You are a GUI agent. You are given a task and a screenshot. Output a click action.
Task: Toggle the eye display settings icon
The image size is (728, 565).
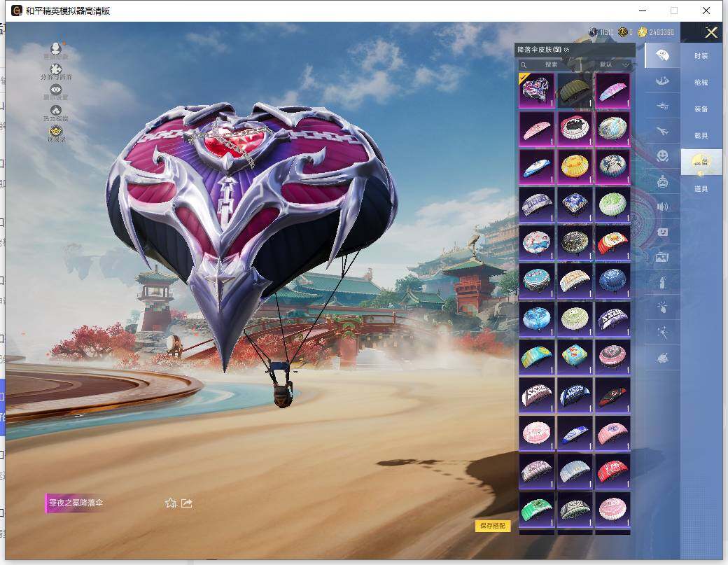click(56, 90)
